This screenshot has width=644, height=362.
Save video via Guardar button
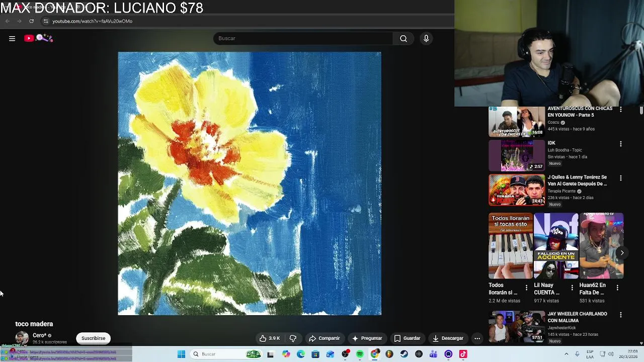(407, 338)
